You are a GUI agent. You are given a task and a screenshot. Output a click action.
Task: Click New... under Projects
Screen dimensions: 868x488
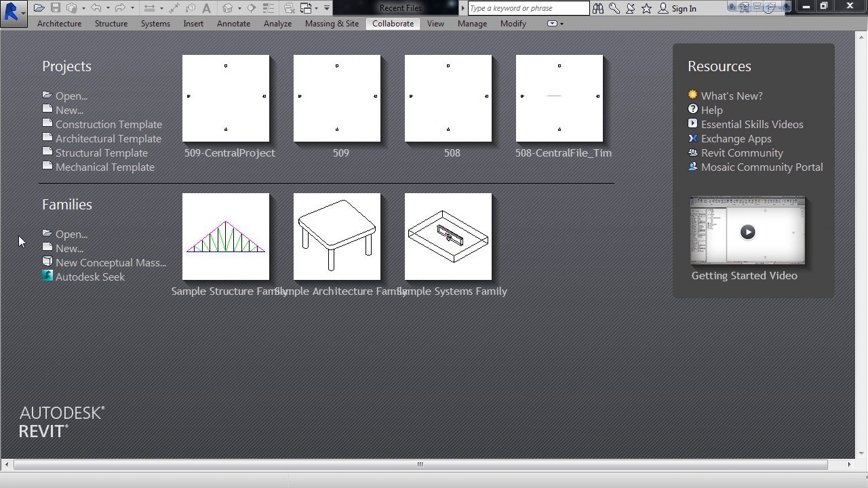(69, 110)
